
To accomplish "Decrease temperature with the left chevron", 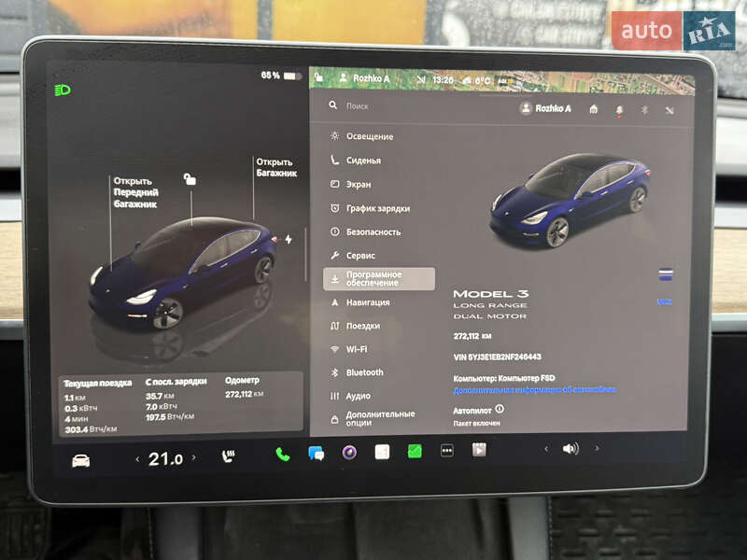I will coord(136,457).
